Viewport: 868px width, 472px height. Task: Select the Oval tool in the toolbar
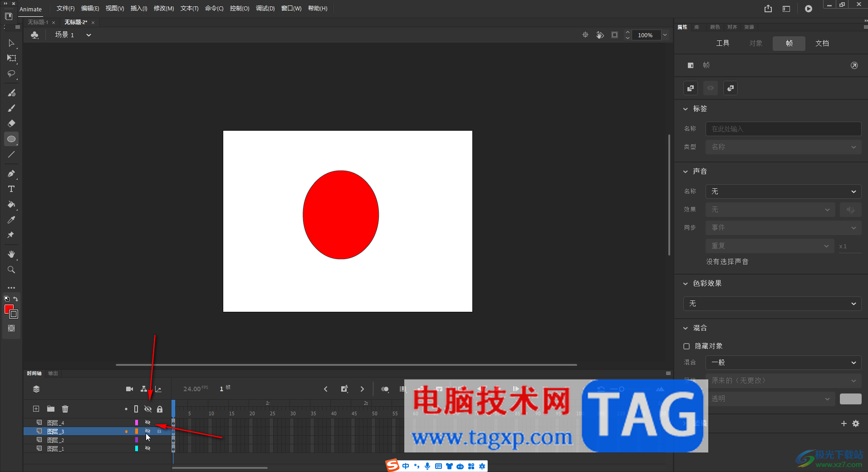click(11, 139)
